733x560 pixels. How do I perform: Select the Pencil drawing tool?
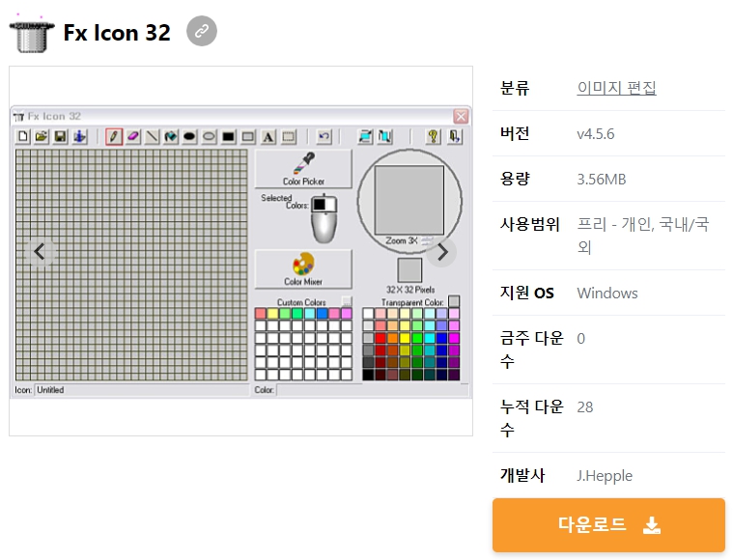point(114,136)
